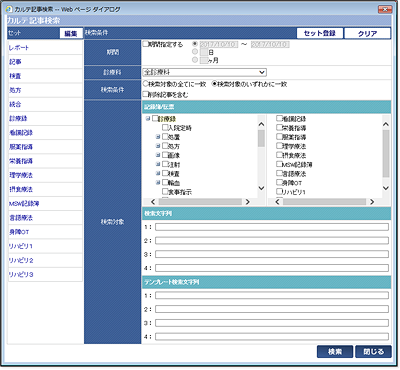Click the 検索 button
This screenshot has width=400, height=370.
click(335, 352)
